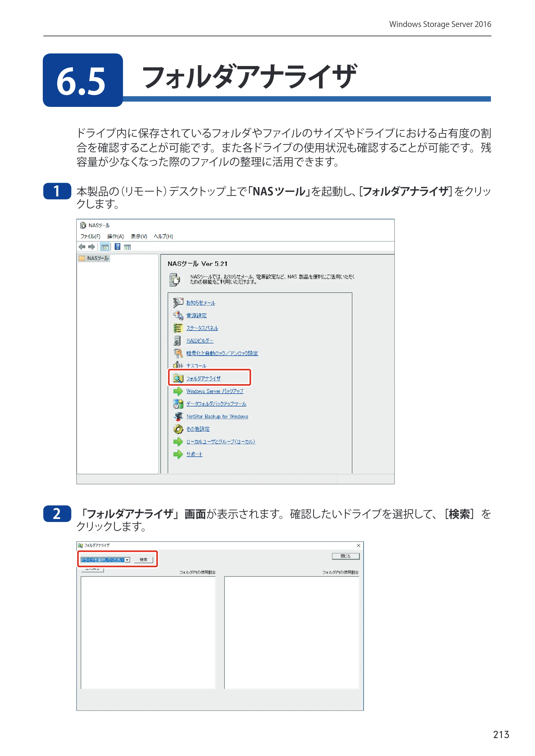Open the ステータスパネル link

click(202, 328)
